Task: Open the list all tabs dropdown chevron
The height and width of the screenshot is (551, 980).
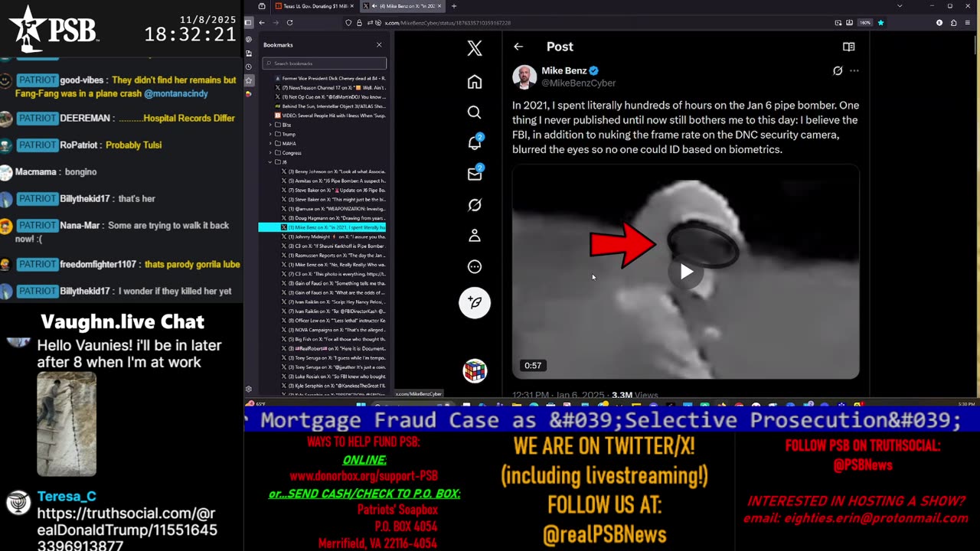Action: [x=900, y=6]
